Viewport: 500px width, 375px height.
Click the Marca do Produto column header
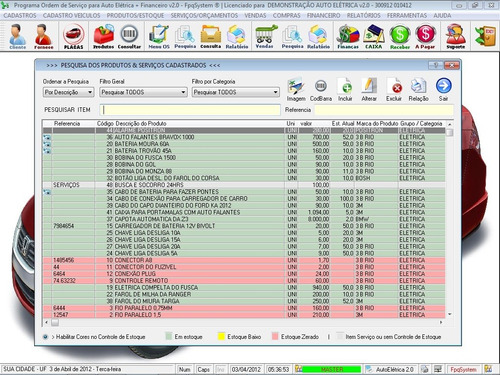click(377, 123)
